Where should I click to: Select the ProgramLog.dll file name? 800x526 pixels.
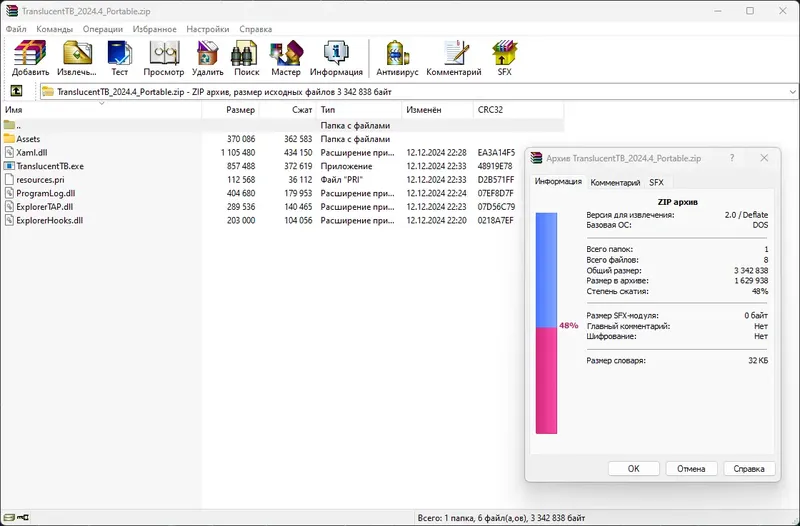(46, 193)
